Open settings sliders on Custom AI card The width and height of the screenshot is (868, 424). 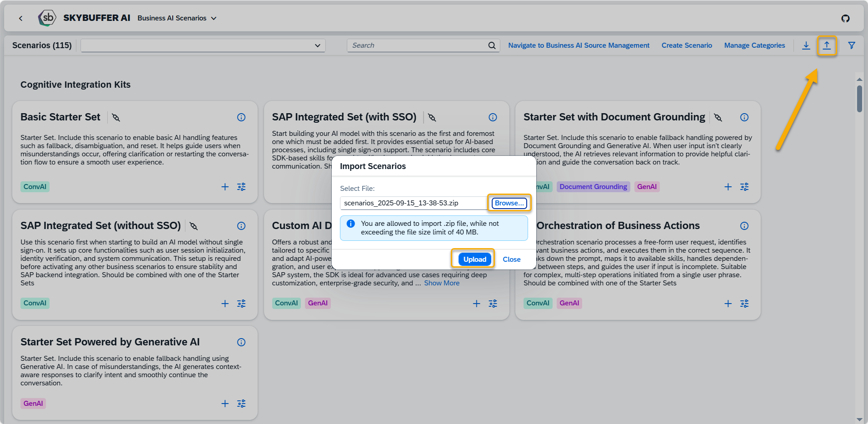[493, 304]
